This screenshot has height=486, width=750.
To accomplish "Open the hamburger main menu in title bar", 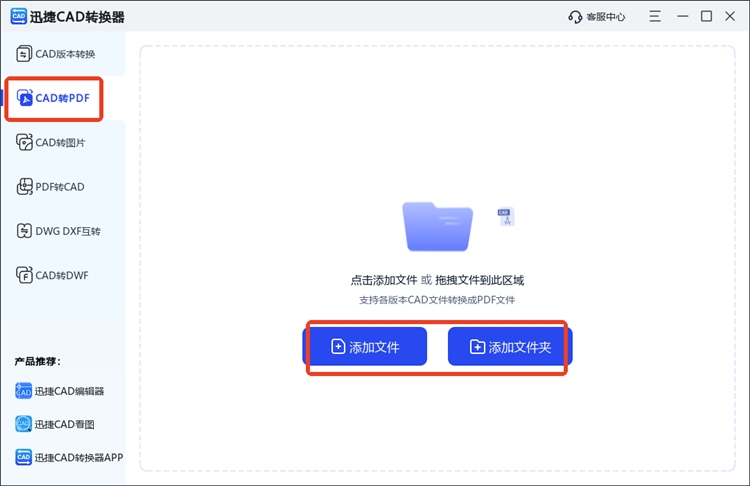I will [655, 17].
